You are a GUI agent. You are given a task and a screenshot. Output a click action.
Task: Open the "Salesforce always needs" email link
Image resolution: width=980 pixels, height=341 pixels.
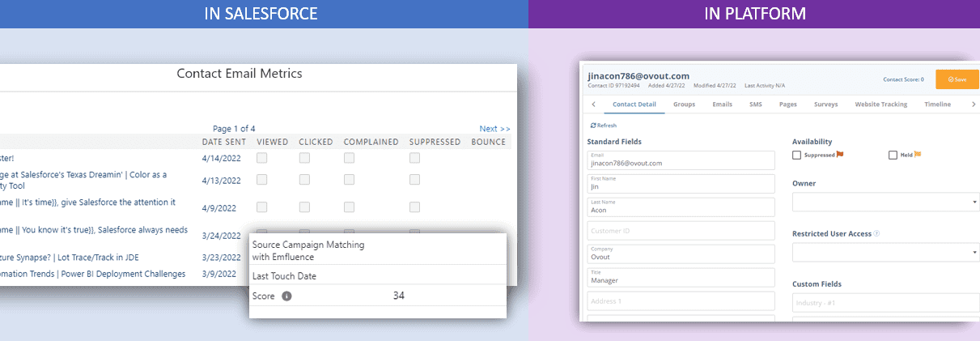[94, 230]
